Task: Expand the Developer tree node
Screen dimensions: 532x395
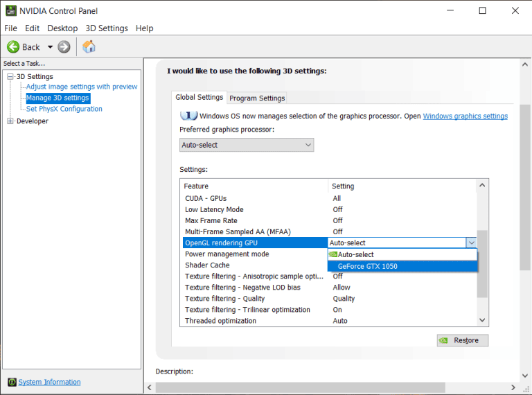Action: point(10,121)
